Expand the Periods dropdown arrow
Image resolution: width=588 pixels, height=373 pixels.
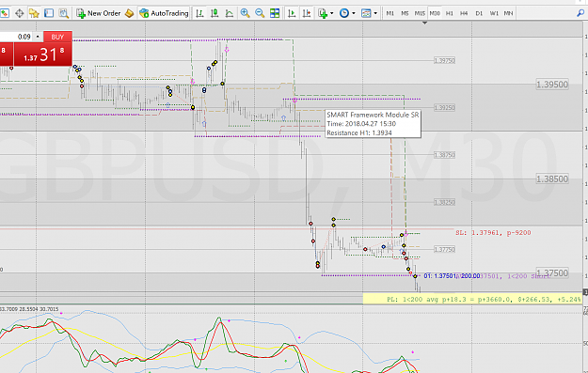[x=353, y=13]
